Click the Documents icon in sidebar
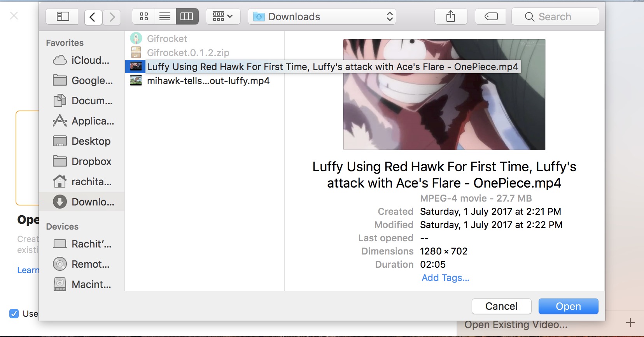 tap(59, 100)
